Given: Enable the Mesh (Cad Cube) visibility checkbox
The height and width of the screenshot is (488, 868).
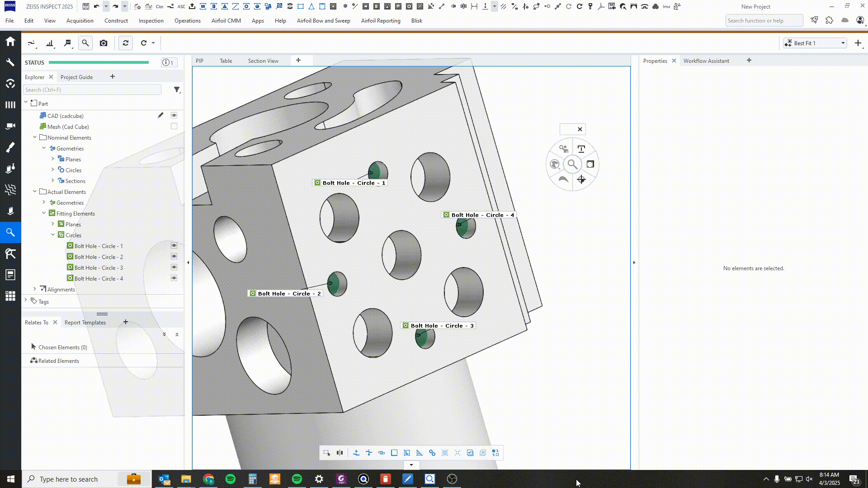Looking at the screenshot, I should pos(174,127).
